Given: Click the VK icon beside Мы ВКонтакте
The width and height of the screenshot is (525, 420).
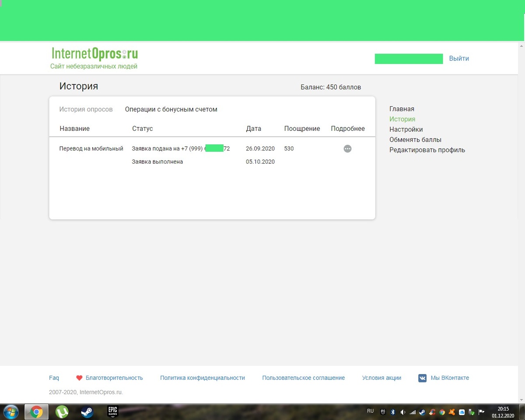Looking at the screenshot, I should pyautogui.click(x=422, y=378).
